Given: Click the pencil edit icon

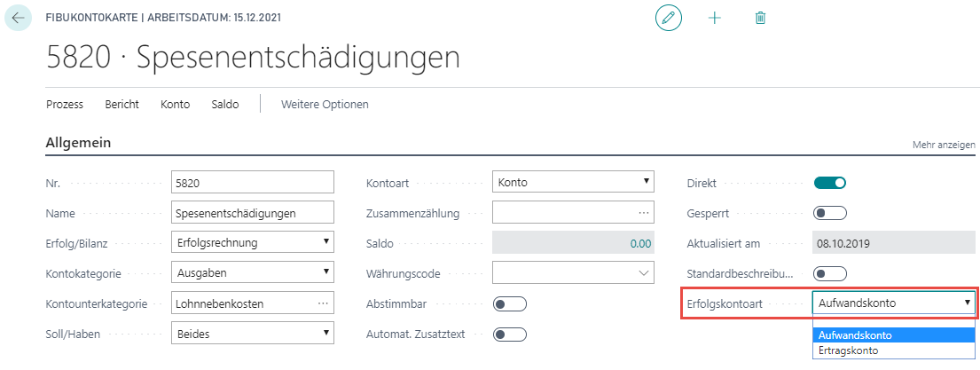Looking at the screenshot, I should click(668, 18).
